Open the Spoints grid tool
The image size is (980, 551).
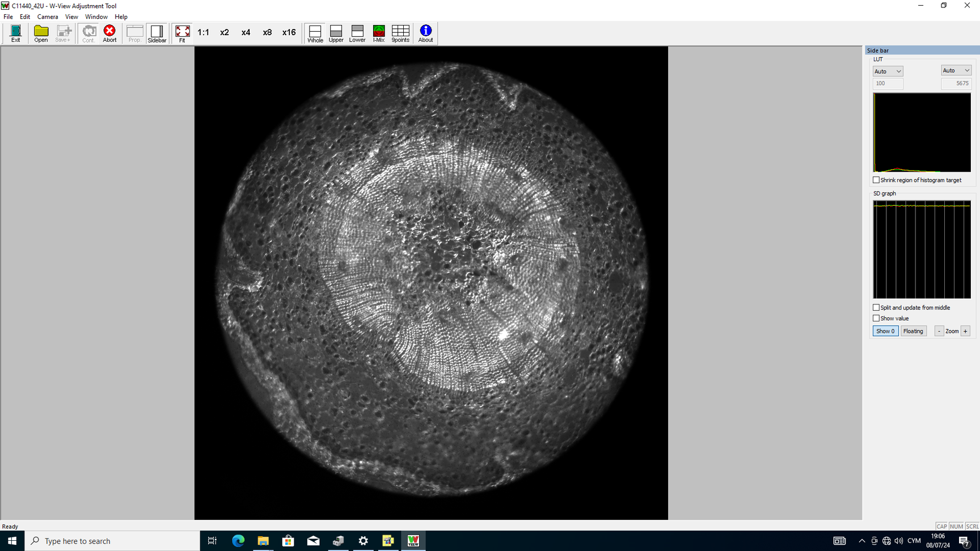pyautogui.click(x=400, y=33)
